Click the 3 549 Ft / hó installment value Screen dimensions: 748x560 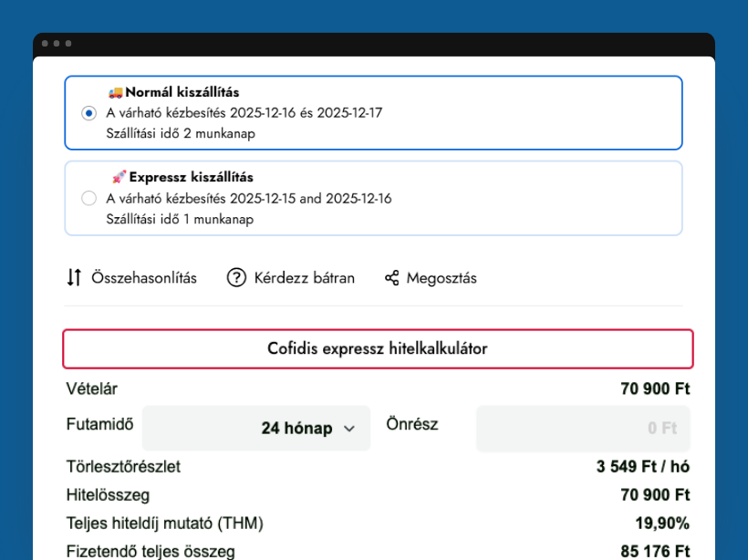[642, 467]
